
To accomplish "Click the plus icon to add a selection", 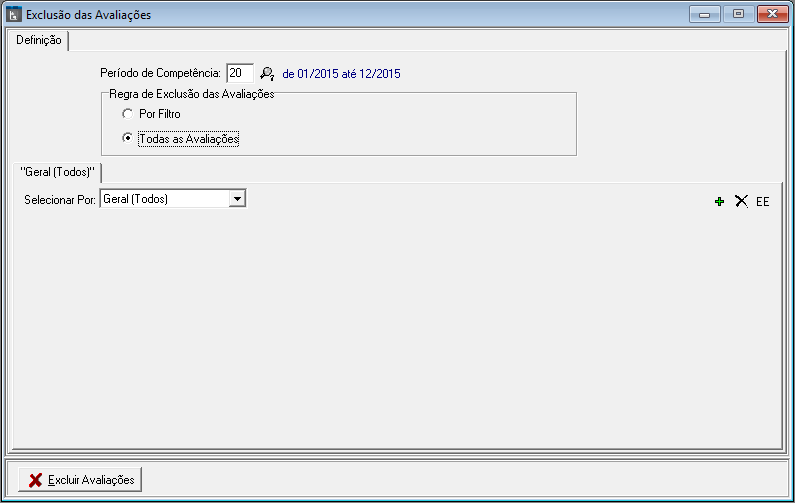I will (x=719, y=201).
